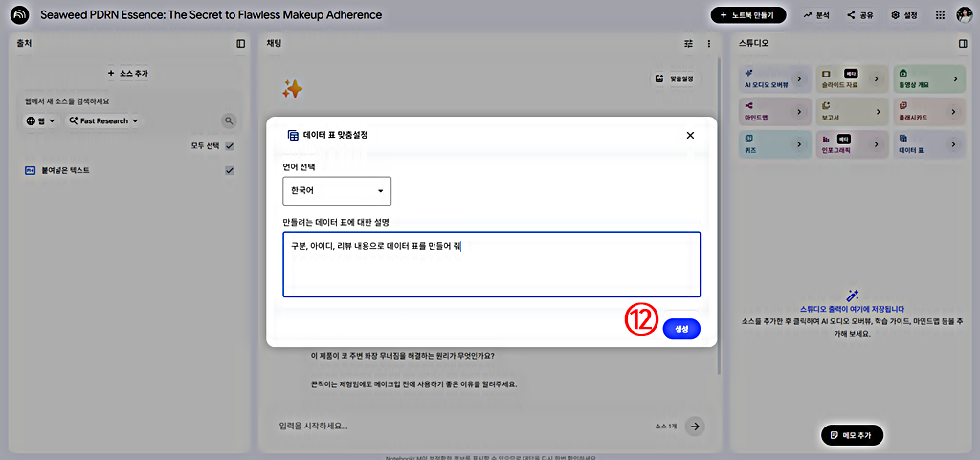The image size is (980, 460).
Task: Collapse the 스튜디오 studio panel
Action: pyautogui.click(x=962, y=44)
